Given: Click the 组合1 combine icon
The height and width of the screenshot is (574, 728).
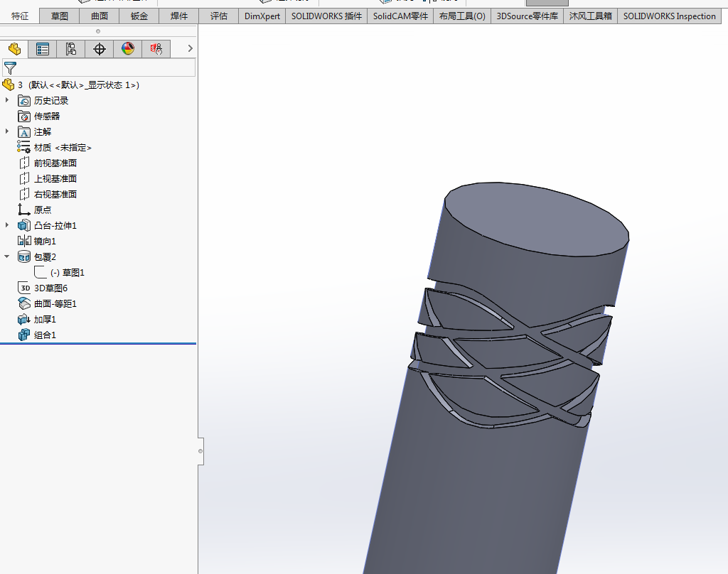Looking at the screenshot, I should pyautogui.click(x=24, y=335).
